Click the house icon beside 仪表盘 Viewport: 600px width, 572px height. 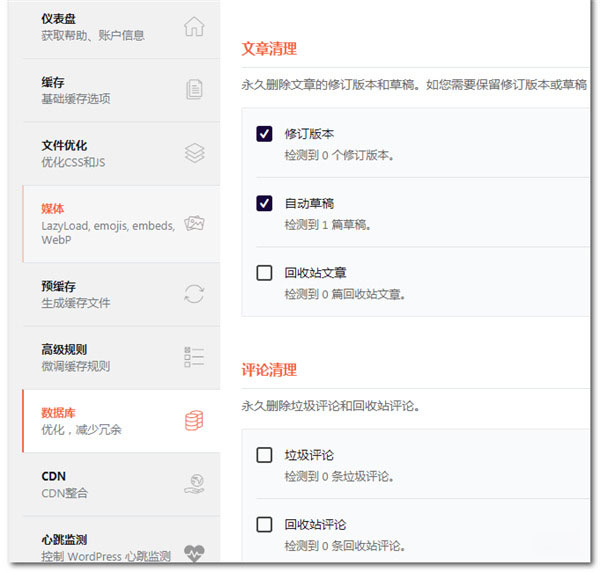(x=194, y=27)
